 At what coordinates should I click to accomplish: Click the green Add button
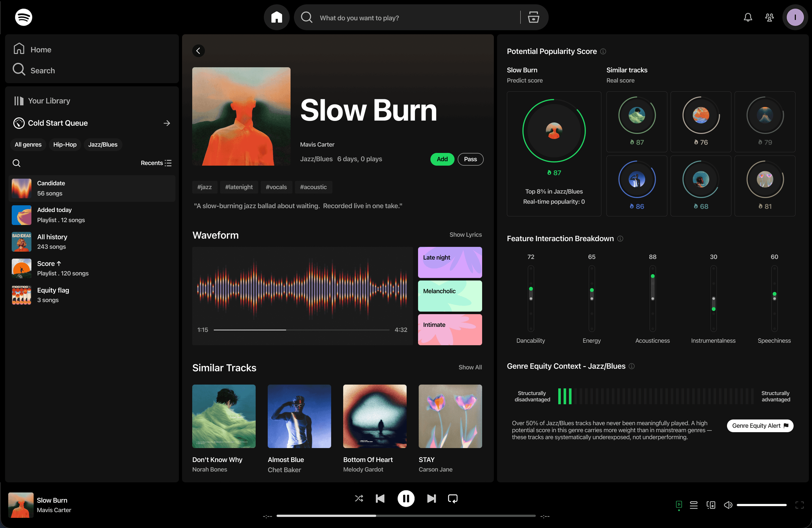pyautogui.click(x=442, y=159)
